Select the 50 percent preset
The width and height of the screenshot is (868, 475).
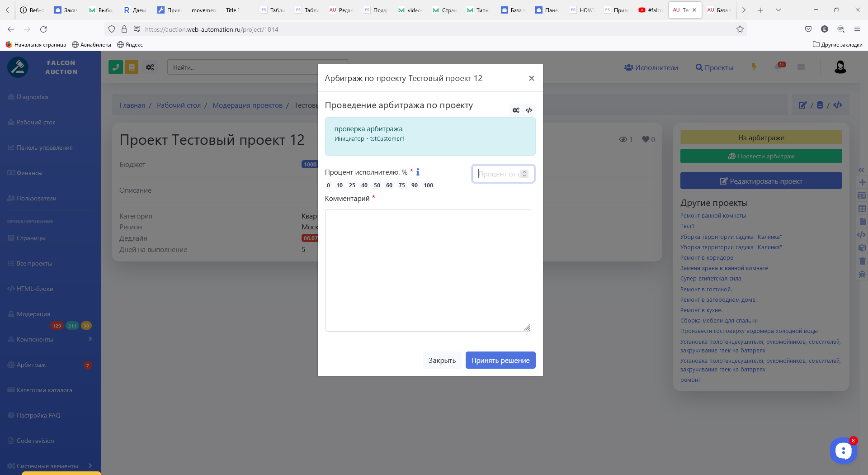(x=377, y=185)
